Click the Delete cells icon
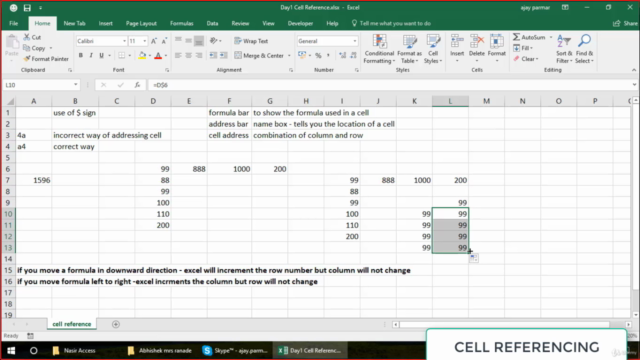 pyautogui.click(x=477, y=42)
